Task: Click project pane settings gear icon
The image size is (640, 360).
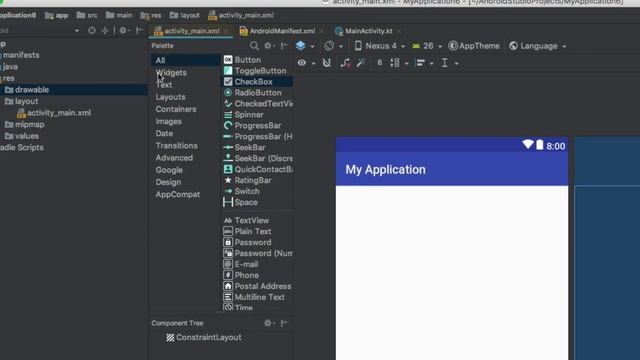Action: [x=122, y=31]
